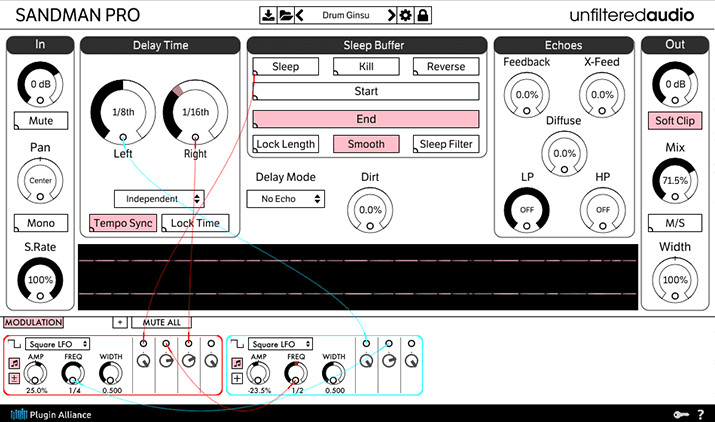The height and width of the screenshot is (422, 715).
Task: Open the Drum Ginsu preset name menu
Action: 346,16
